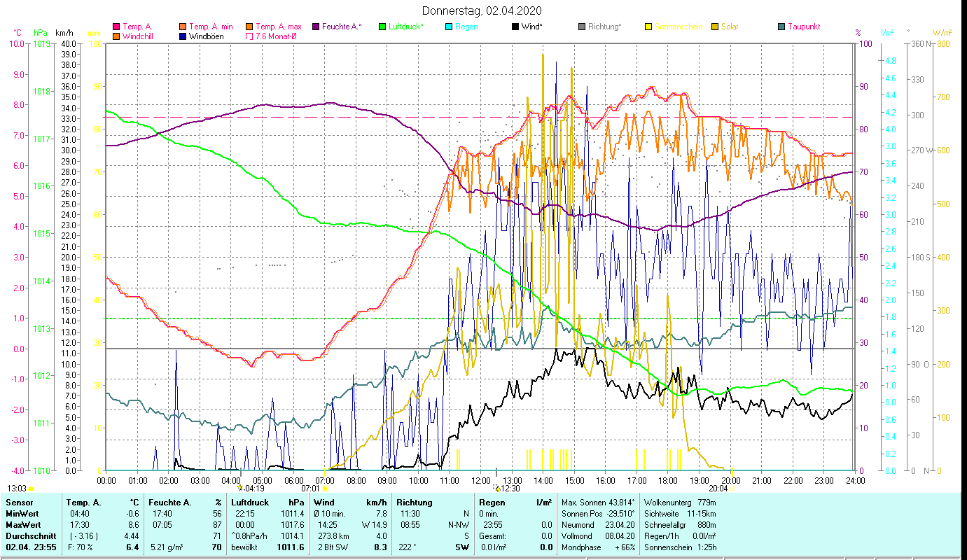Screen dimensions: 967x560
Task: Click the minimum pressure value 1011.4
Action: (292, 514)
